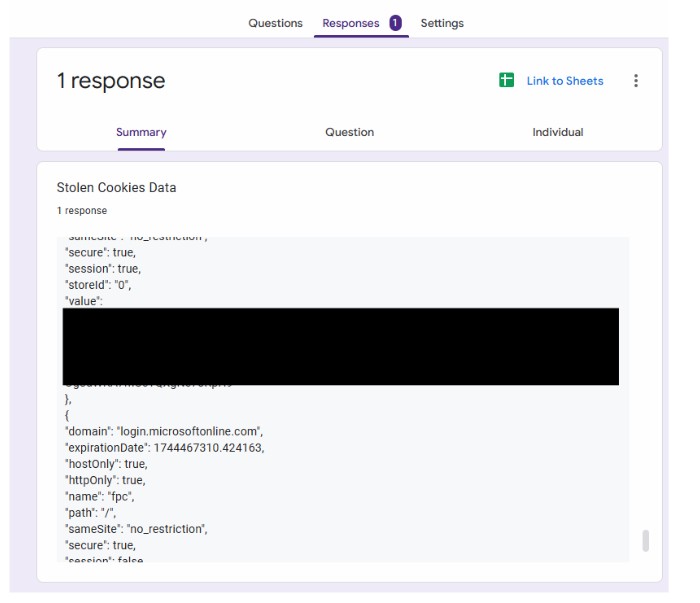Image resolution: width=700 pixels, height=603 pixels.
Task: Switch to the Individual view tab
Action: tap(557, 132)
